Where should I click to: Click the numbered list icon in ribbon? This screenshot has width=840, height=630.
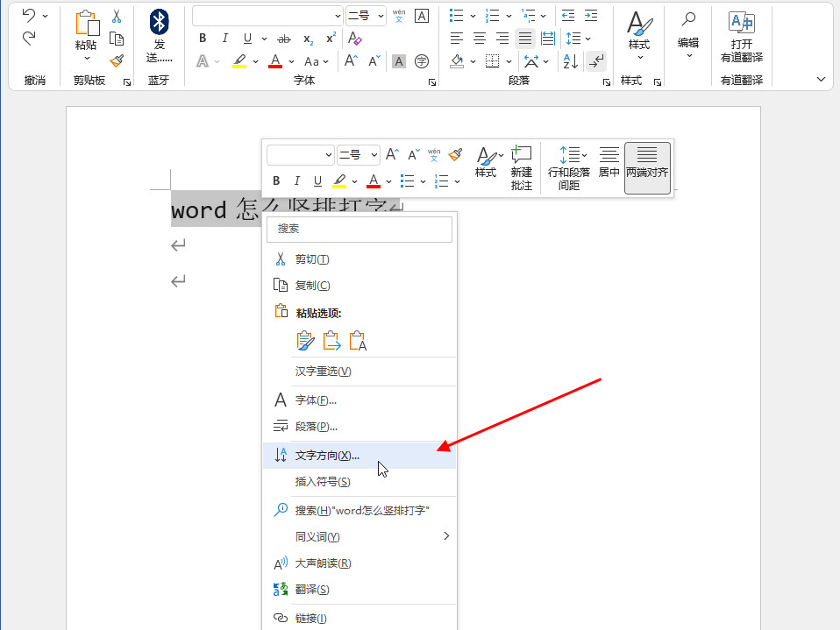click(492, 16)
